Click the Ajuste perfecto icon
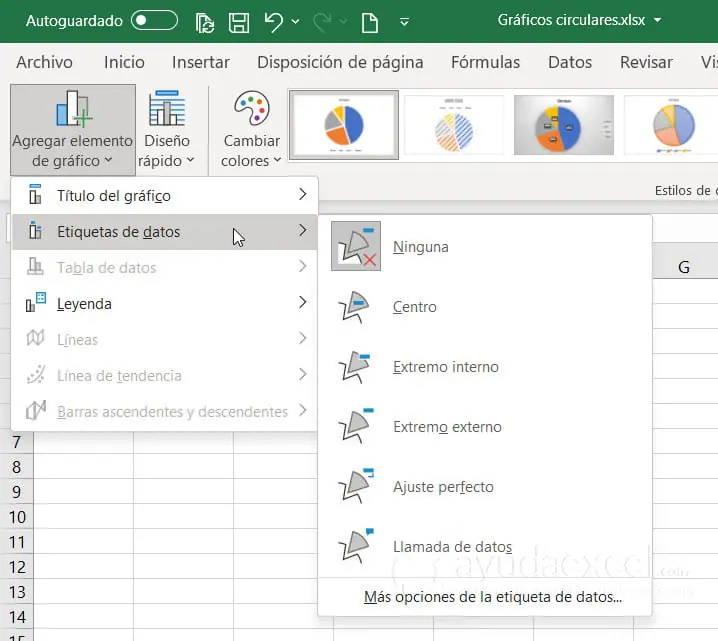Viewport: 718px width, 641px height. pos(356,485)
